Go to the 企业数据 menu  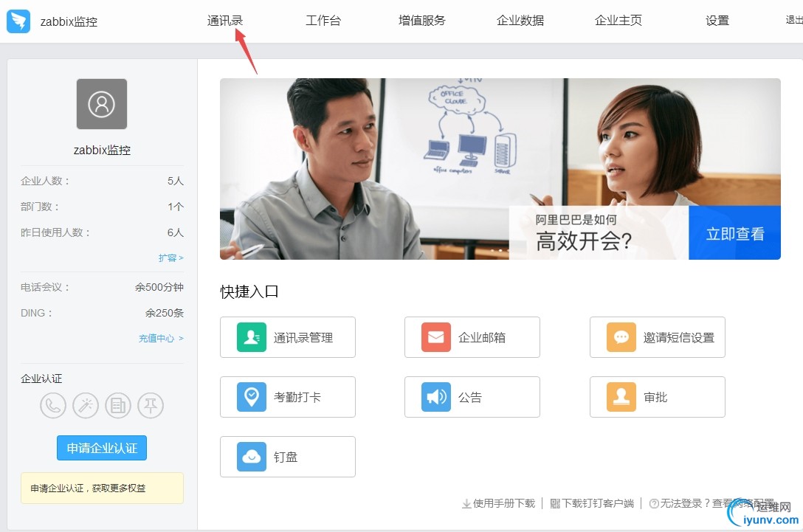click(520, 21)
